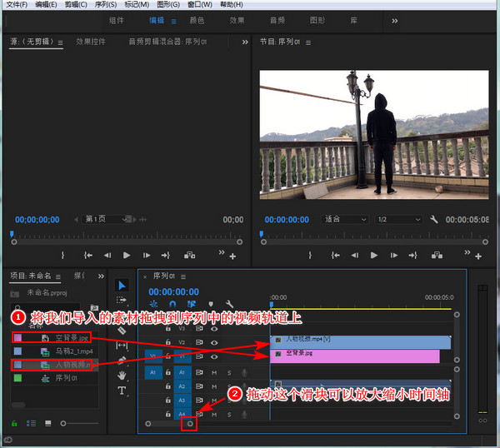The width and height of the screenshot is (500, 448).
Task: Select the Slip tool
Action: 122,346
